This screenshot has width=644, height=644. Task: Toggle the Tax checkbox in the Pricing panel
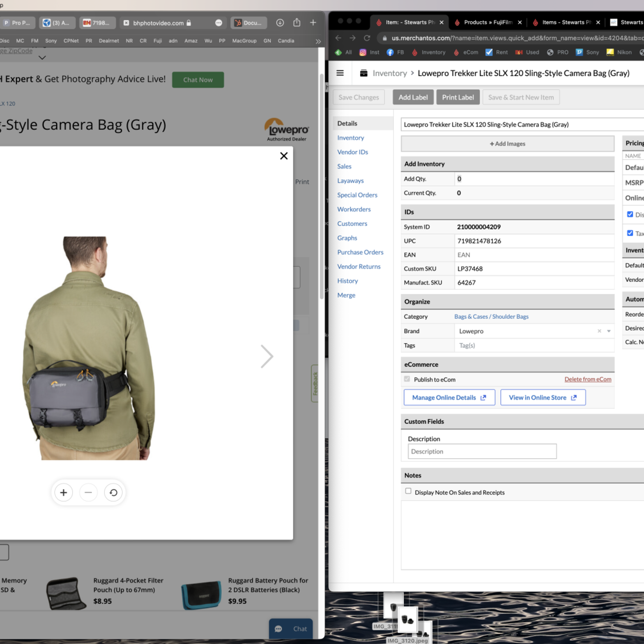point(630,233)
